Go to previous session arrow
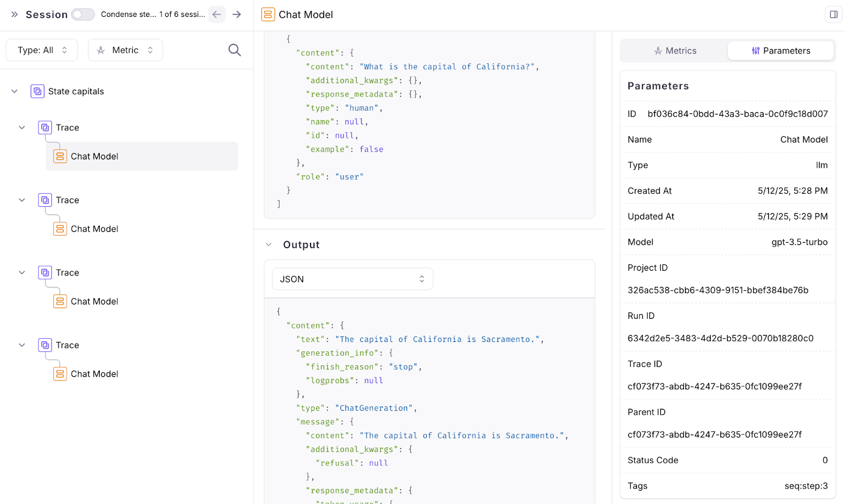This screenshot has height=504, width=845. coord(217,14)
